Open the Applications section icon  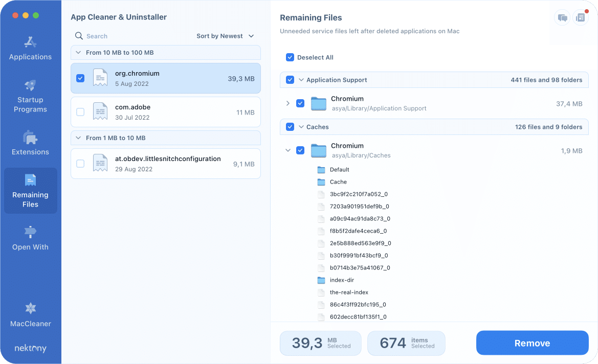click(30, 42)
